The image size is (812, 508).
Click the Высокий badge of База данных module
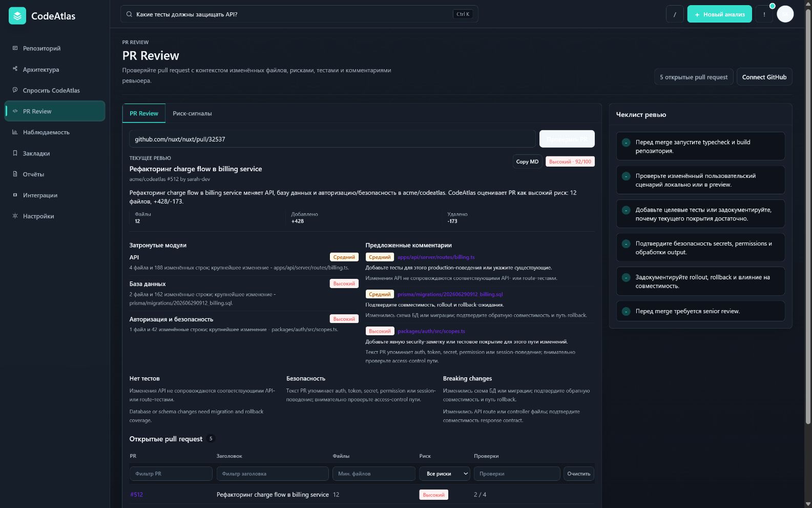(x=344, y=283)
